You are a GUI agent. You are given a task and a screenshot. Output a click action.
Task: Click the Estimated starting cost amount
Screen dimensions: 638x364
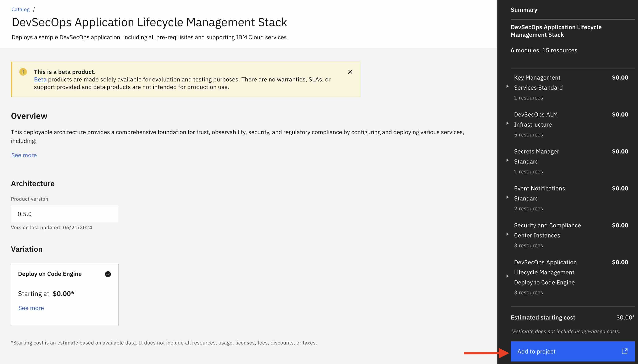click(x=625, y=317)
